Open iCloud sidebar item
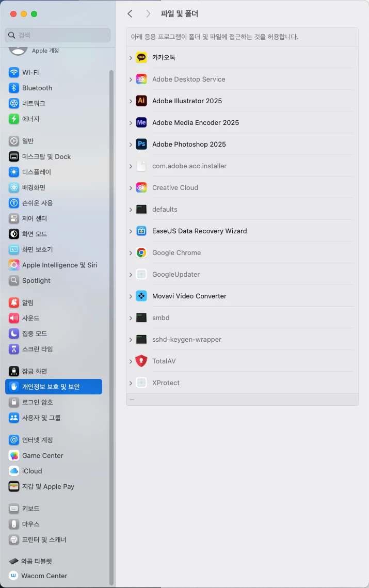The width and height of the screenshot is (369, 588). pos(54,471)
